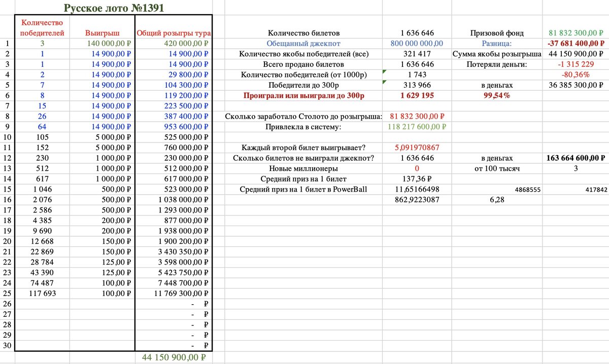The image size is (609, 364).
Task: Click the label 'Количество якобы победителей (все)'
Action: [303, 54]
